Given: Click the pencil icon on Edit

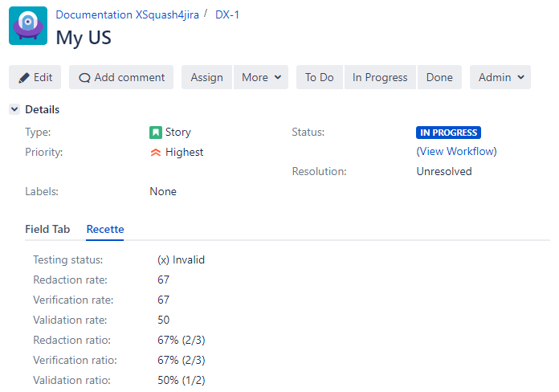Looking at the screenshot, I should 24,78.
